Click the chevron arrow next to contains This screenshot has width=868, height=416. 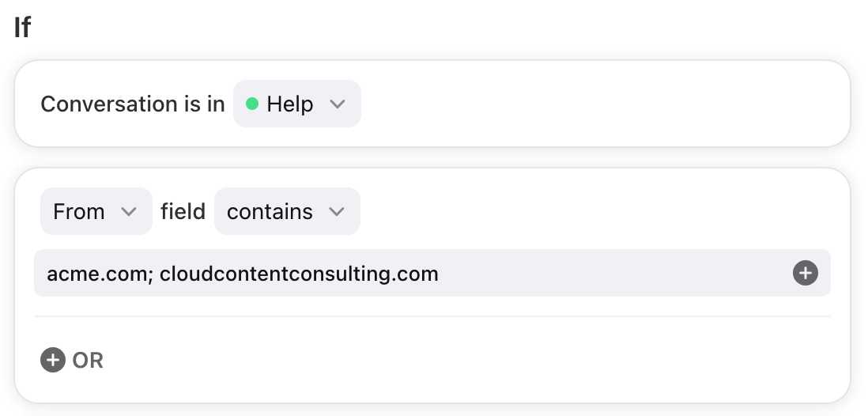(x=337, y=212)
